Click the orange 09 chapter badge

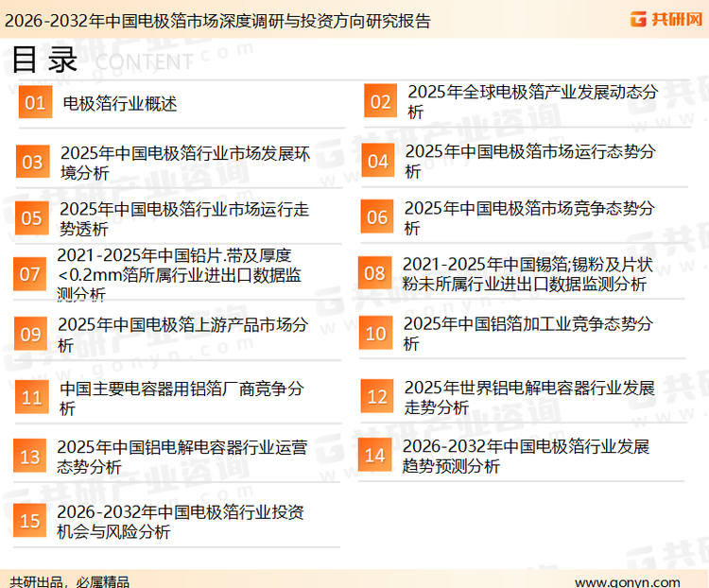click(31, 334)
